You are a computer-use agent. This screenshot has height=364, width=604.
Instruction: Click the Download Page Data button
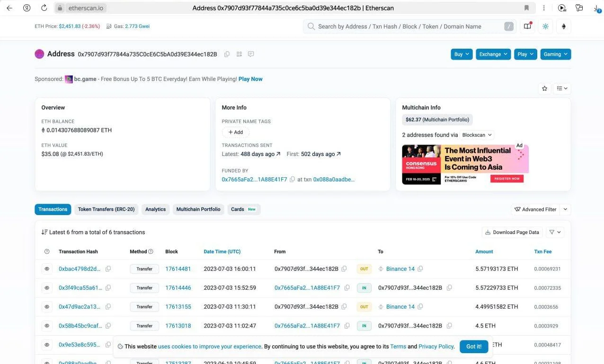pyautogui.click(x=512, y=232)
